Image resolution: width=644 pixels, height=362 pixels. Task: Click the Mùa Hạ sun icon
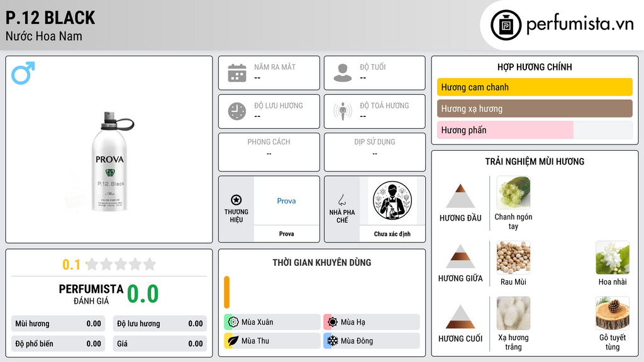coord(333,322)
